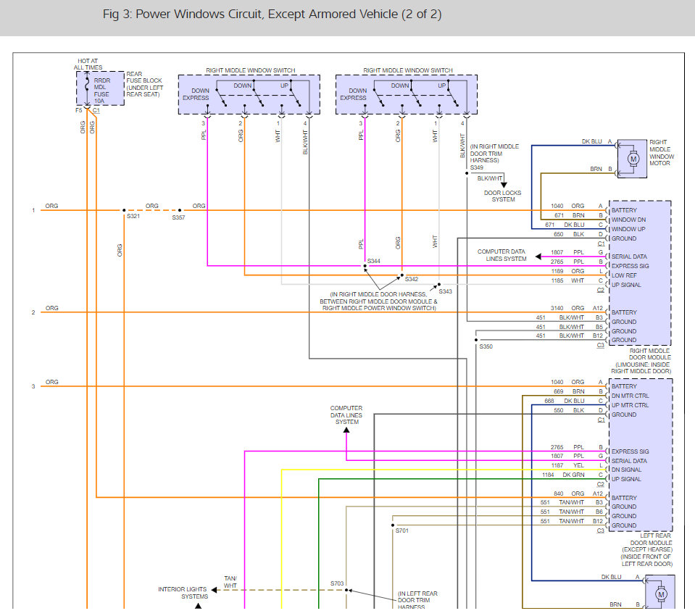Click the Left Rear Door Module block
Screen dimensions: 695x616
[x=641, y=455]
